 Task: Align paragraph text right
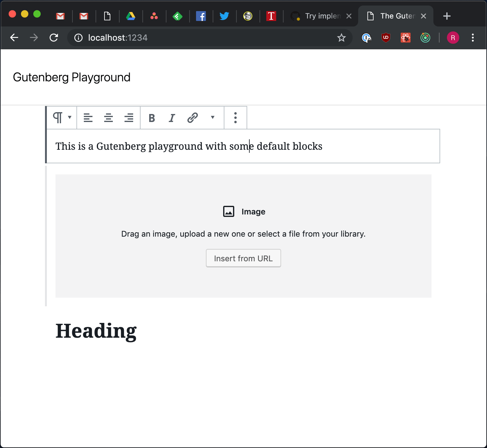[x=129, y=118]
